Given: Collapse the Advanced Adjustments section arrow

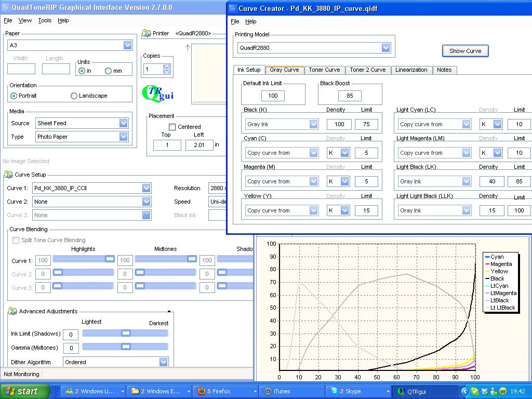Looking at the screenshot, I should click(x=169, y=311).
